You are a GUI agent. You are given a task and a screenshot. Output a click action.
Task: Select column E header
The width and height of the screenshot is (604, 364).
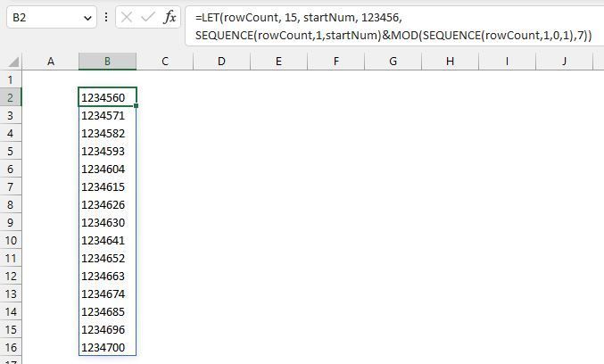tap(278, 62)
